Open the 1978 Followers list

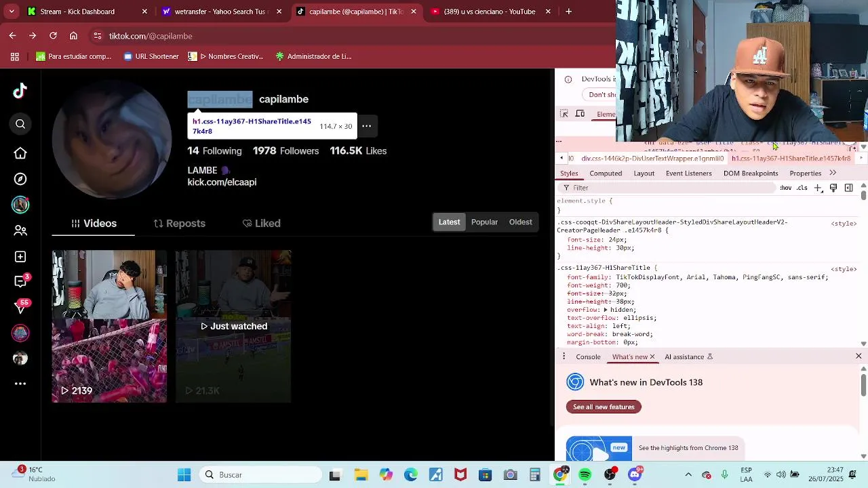click(285, 150)
